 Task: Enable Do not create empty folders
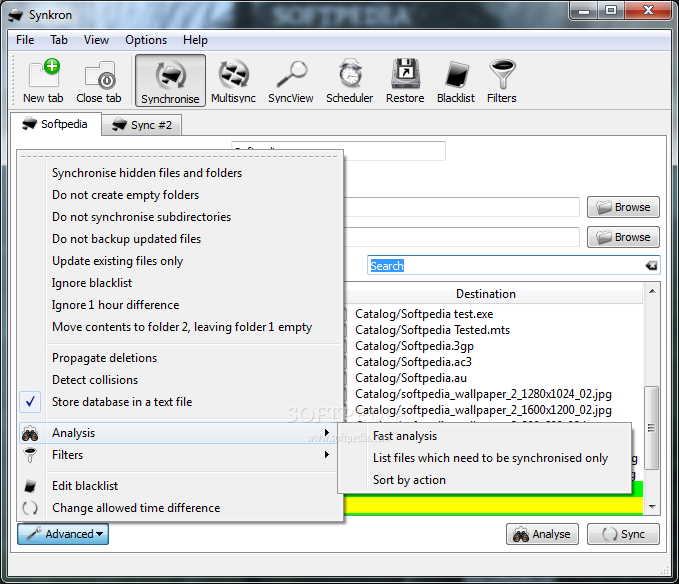[x=180, y=195]
